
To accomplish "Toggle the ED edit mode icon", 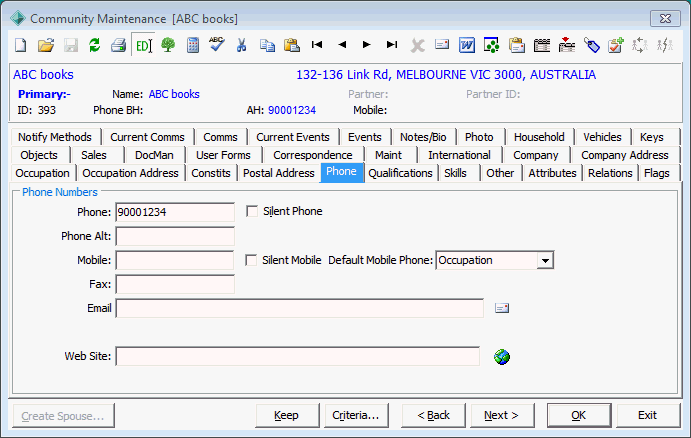I will coord(144,45).
